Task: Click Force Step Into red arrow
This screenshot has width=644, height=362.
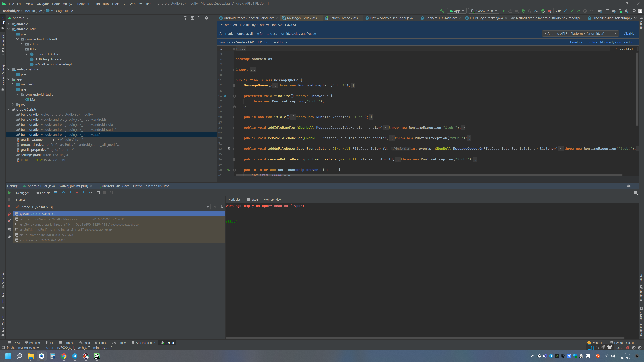Action: click(x=77, y=193)
